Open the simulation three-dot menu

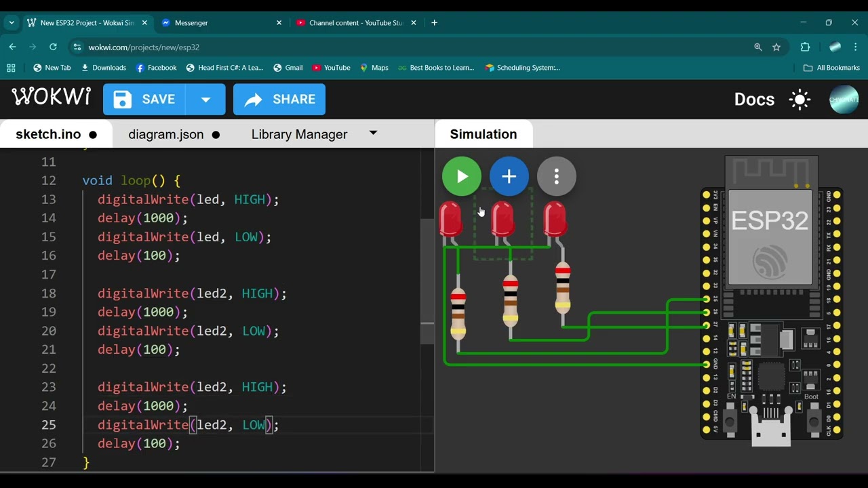click(557, 176)
